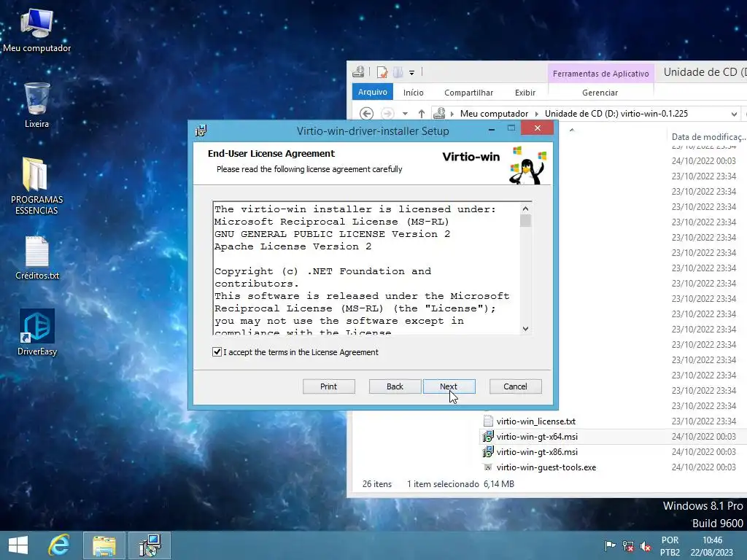747x560 pixels.
Task: Switch to the Exibir ribbon tab
Action: (x=525, y=93)
